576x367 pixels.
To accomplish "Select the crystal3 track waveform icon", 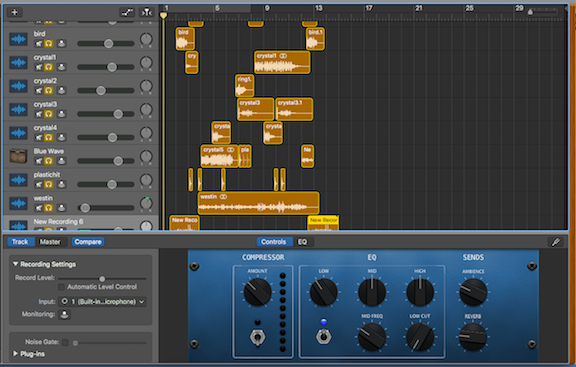I will (18, 109).
